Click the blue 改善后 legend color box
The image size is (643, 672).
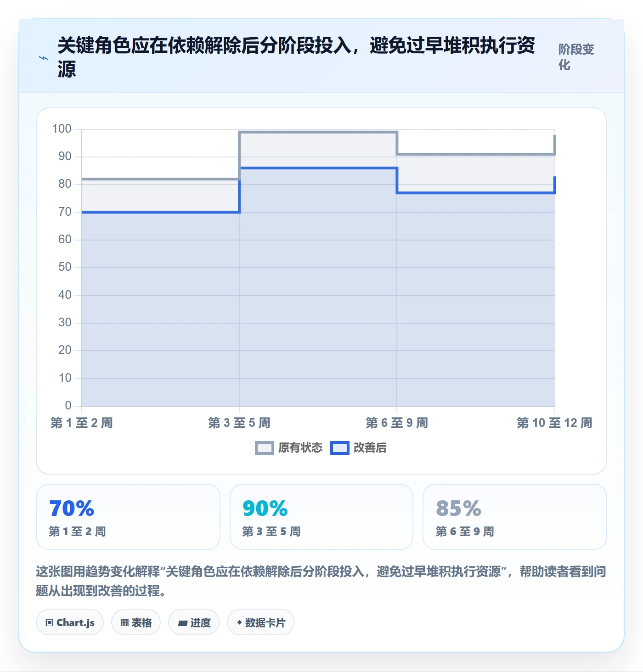point(340,448)
